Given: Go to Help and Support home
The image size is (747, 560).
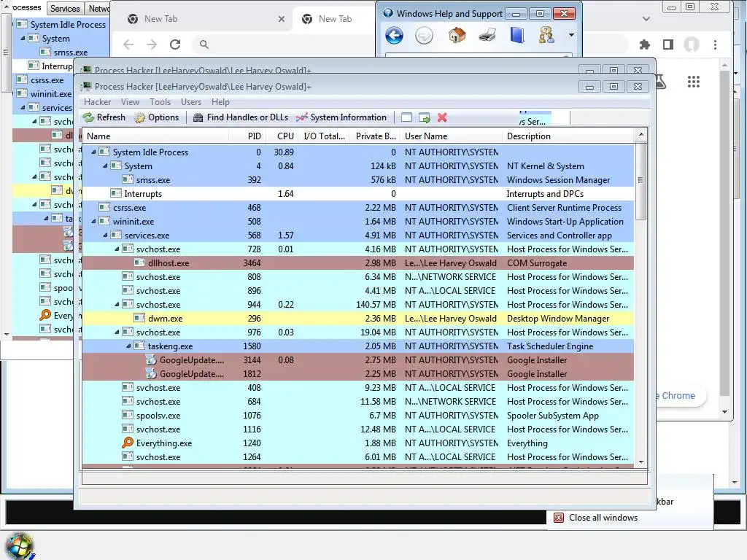Looking at the screenshot, I should (457, 35).
